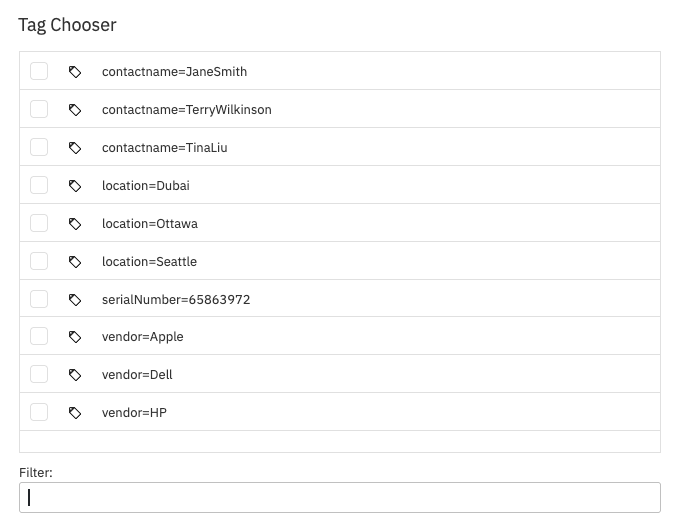Focus the Filter text input field
684x520 pixels.
340,497
